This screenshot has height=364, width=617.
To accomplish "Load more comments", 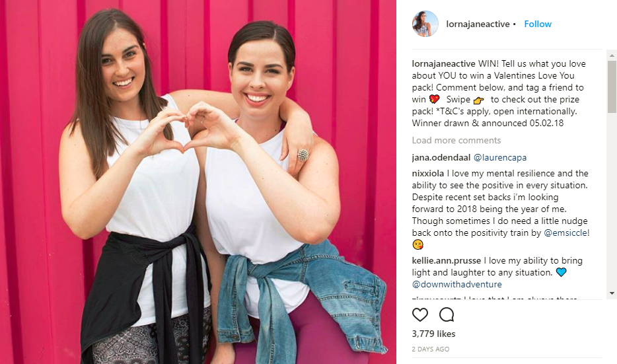I will [456, 140].
